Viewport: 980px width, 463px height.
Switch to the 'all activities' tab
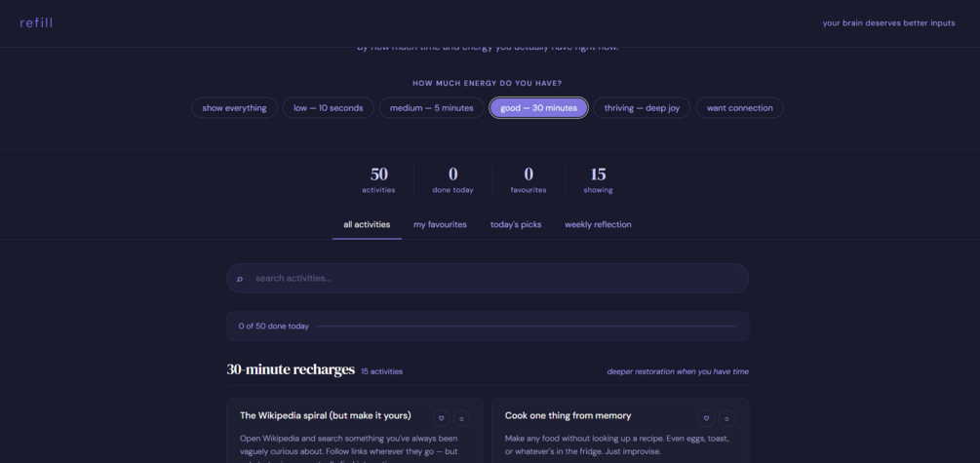tap(367, 225)
